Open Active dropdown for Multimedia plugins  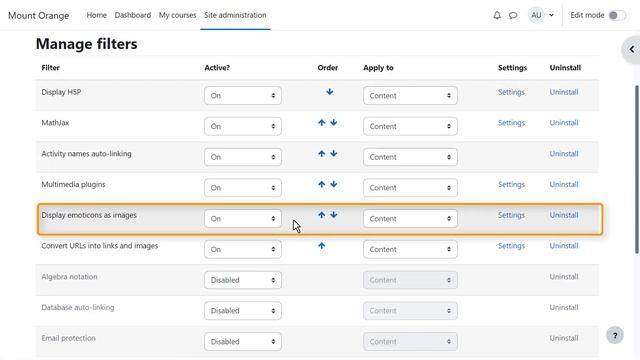click(243, 188)
